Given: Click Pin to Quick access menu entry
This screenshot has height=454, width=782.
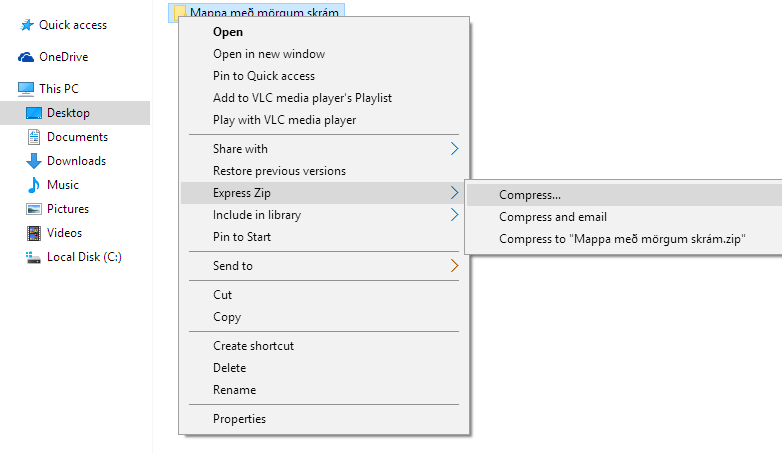Looking at the screenshot, I should (x=263, y=76).
